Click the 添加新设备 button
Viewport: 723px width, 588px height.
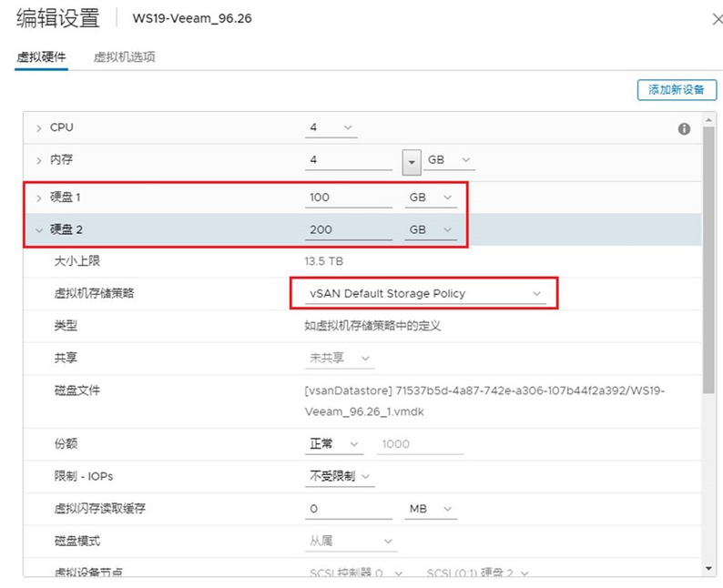click(677, 89)
